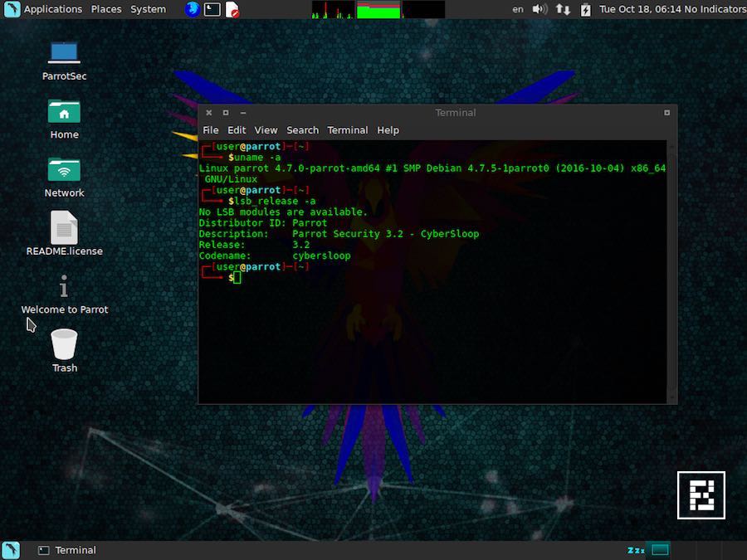Launch terminal from the top panel icon
The image size is (747, 560).
tap(212, 9)
